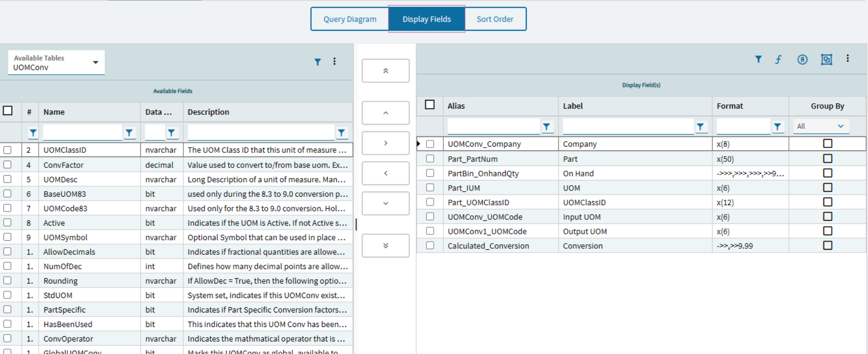868x354 pixels.
Task: Switch to the Query Diagram tab
Action: (x=350, y=19)
